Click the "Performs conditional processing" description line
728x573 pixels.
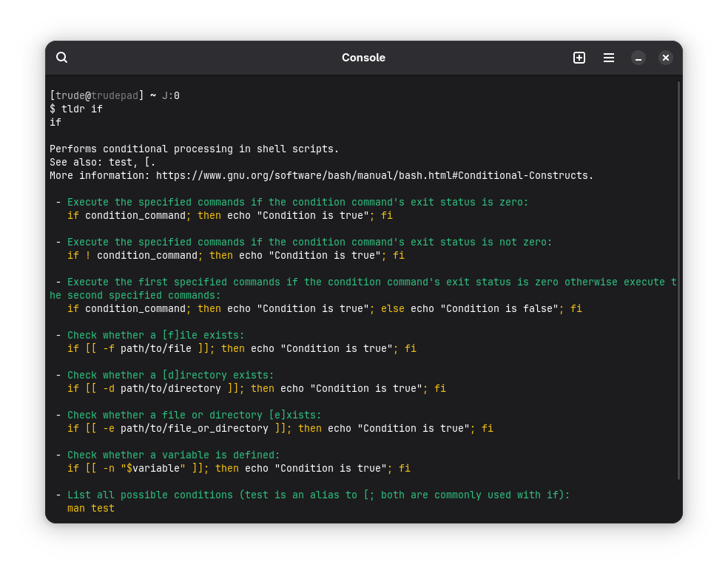click(x=194, y=149)
